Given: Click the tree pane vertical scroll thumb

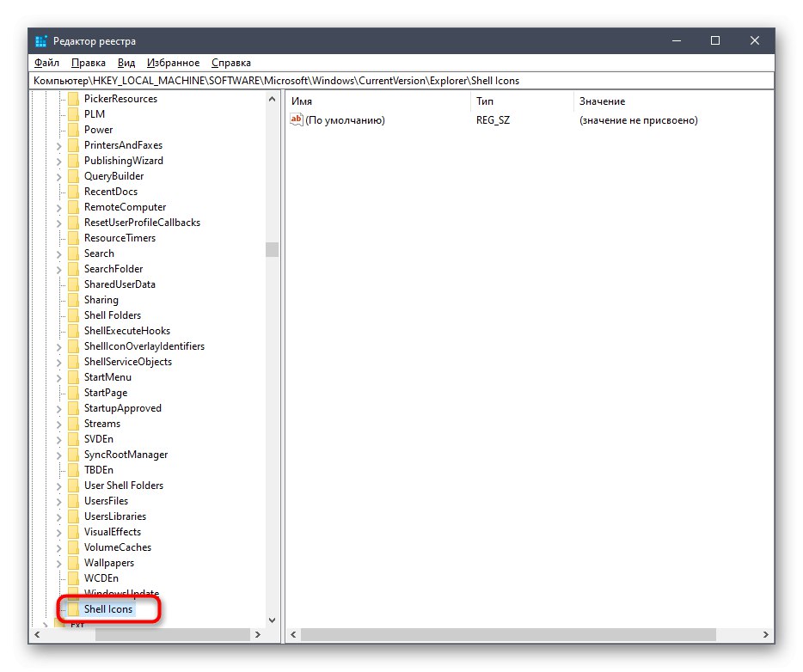Looking at the screenshot, I should (x=272, y=249).
